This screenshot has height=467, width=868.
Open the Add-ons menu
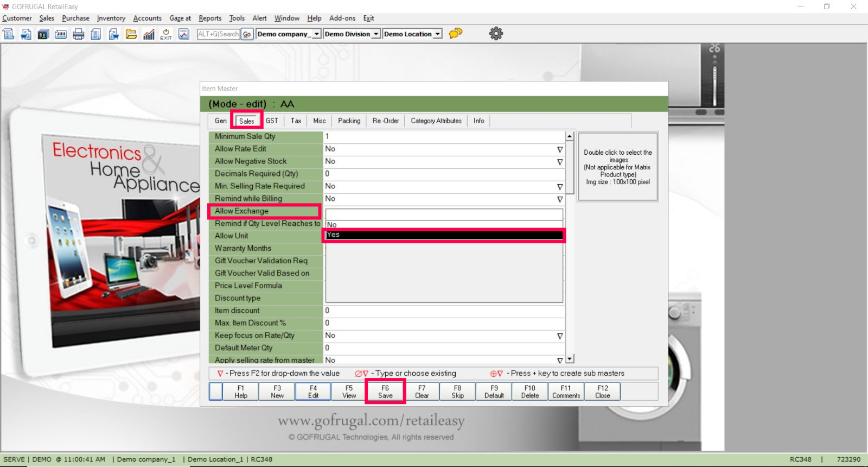click(342, 18)
